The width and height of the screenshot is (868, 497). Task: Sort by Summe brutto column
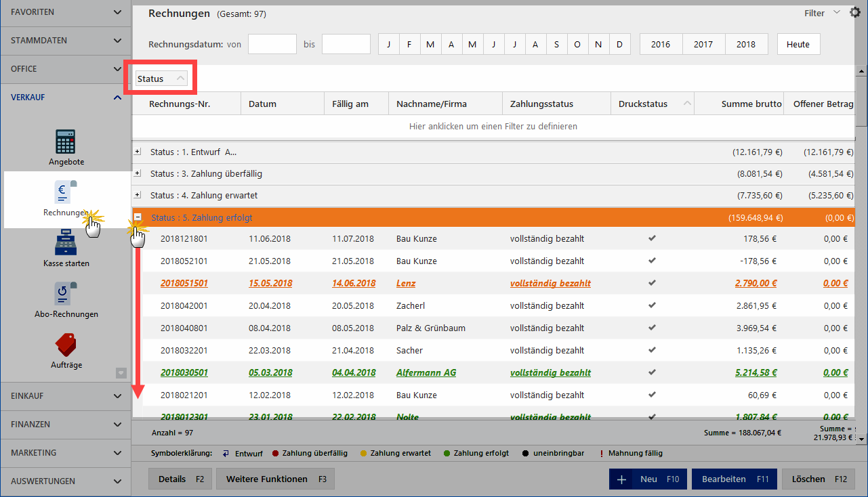coord(739,104)
